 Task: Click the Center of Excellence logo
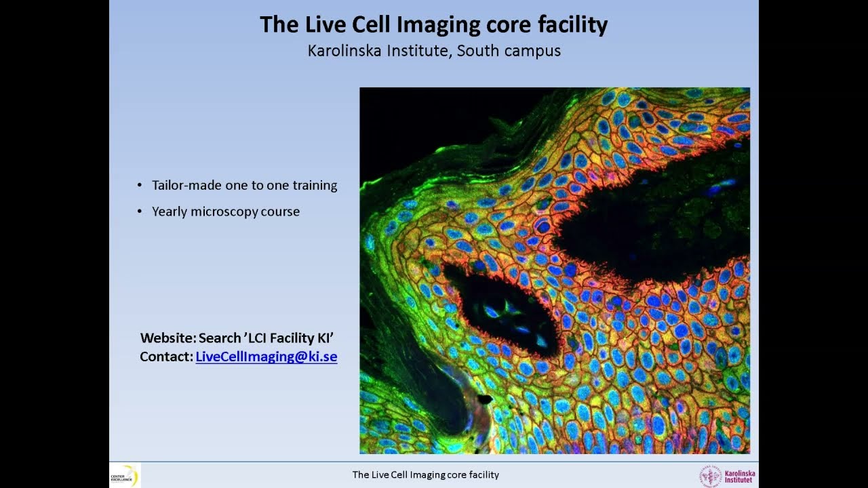125,476
